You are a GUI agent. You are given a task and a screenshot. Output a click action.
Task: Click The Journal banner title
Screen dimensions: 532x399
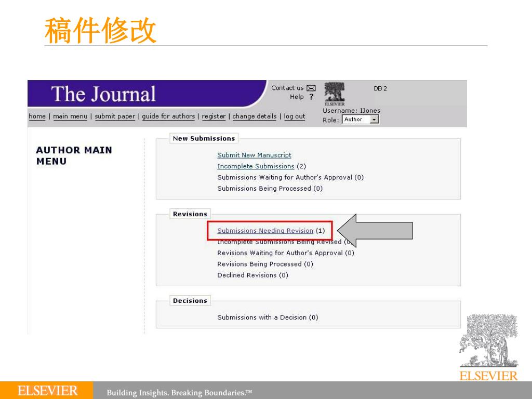pyautogui.click(x=103, y=94)
